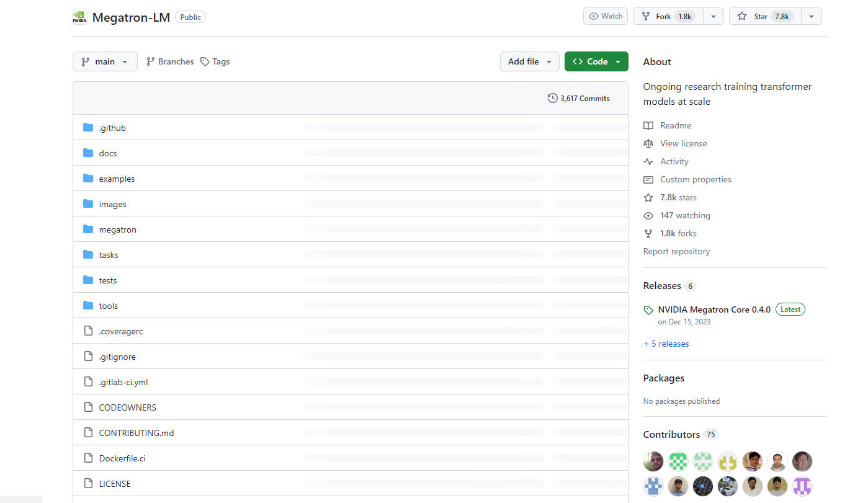Click the NVIDIA logo avatar
868x503 pixels.
pyautogui.click(x=80, y=17)
